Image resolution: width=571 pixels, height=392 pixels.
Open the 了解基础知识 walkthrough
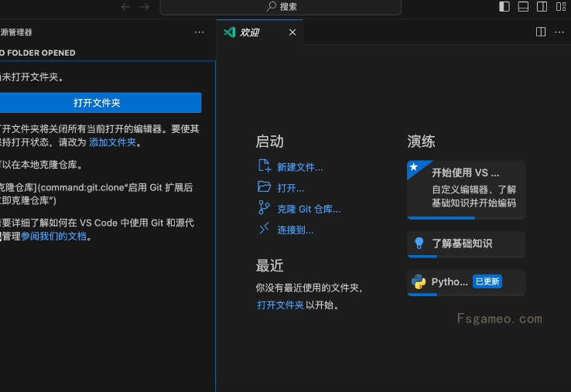(466, 244)
